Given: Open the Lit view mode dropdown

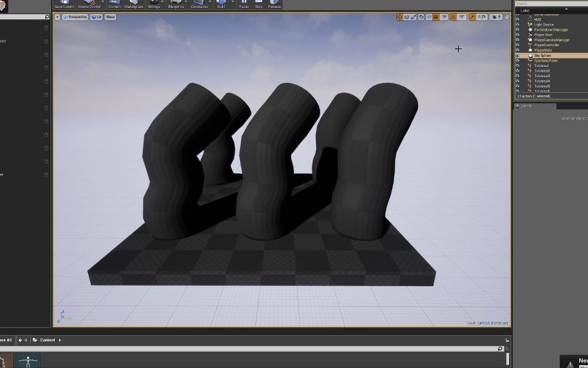Looking at the screenshot, I should [96, 16].
